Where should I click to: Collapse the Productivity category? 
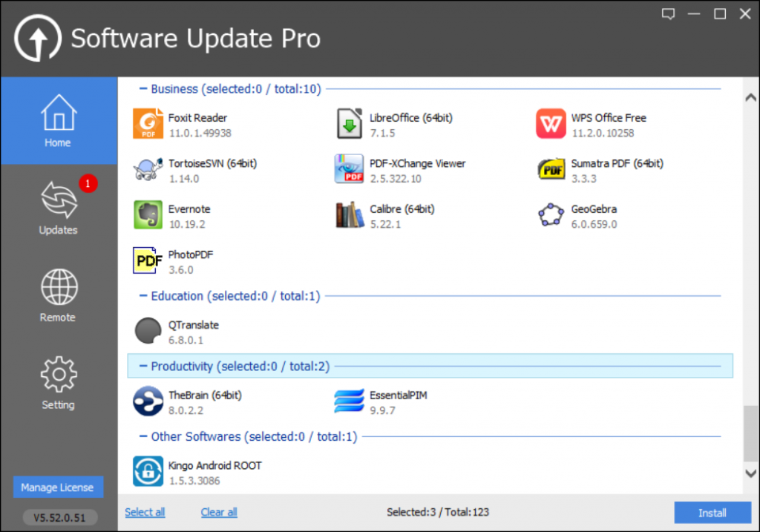(x=143, y=366)
